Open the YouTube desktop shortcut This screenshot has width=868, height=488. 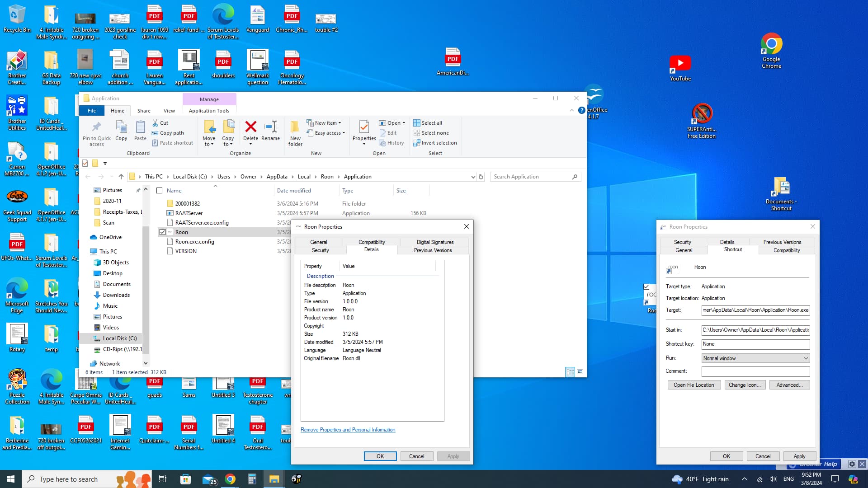point(680,68)
